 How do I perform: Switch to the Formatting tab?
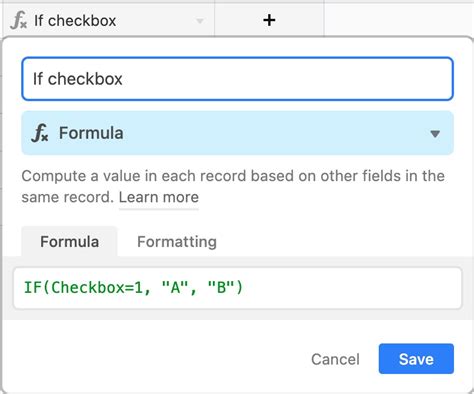177,242
